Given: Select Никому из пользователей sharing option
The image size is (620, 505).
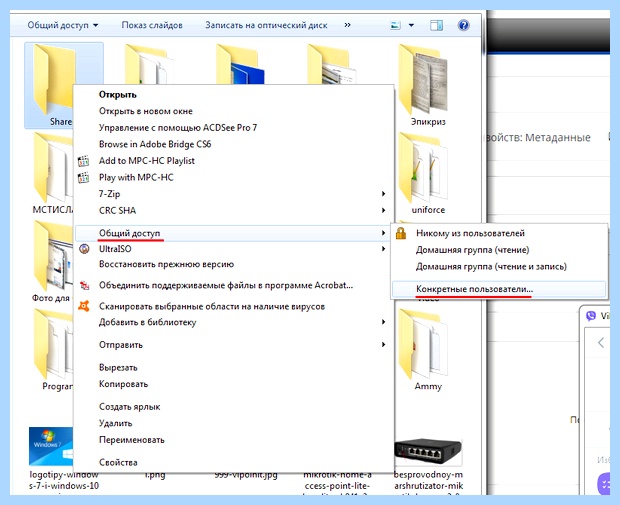Looking at the screenshot, I should [x=470, y=233].
